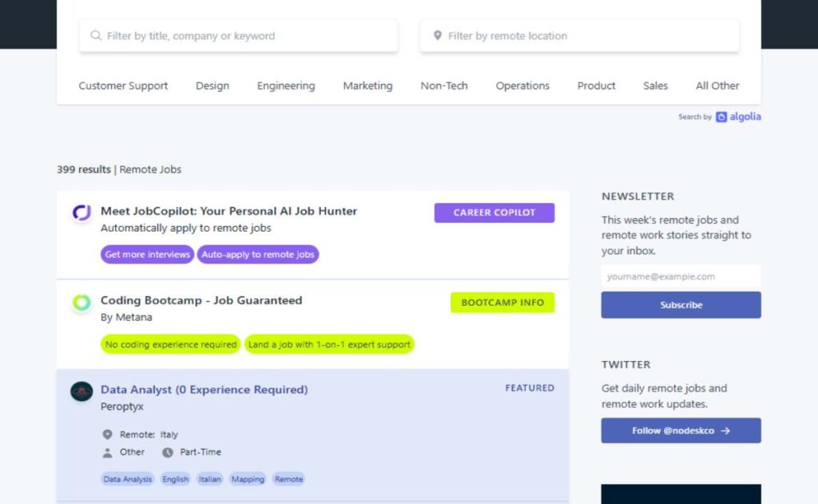Open Meet JobCopilot listing title
The image size is (818, 504).
229,212
